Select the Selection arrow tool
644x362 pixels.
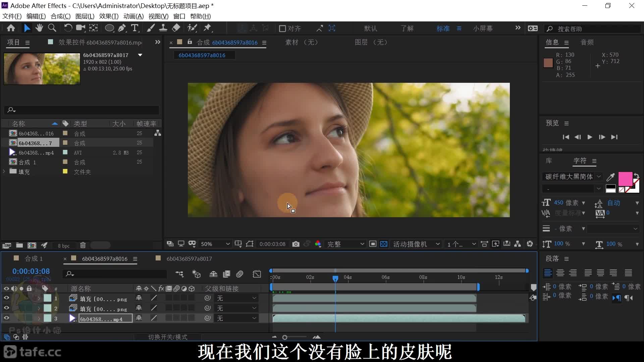point(27,28)
